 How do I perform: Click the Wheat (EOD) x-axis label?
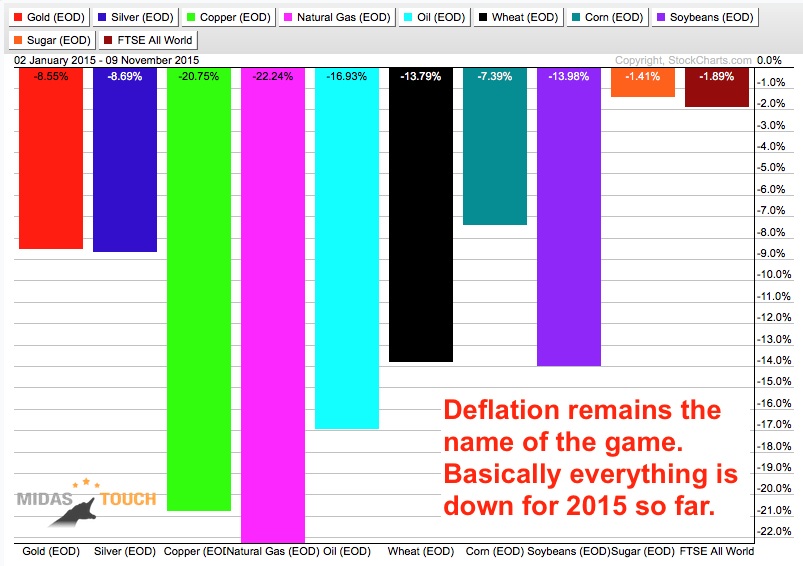421,552
